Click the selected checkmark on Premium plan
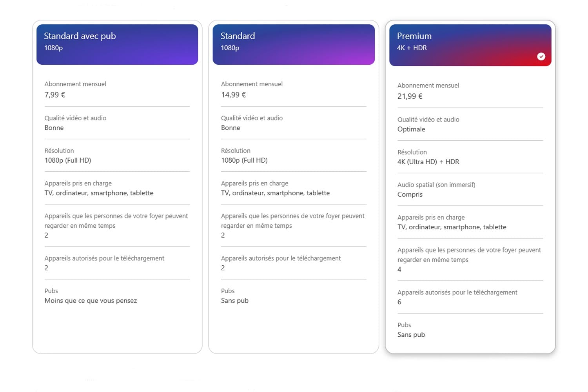Viewport: 588px width, 392px height. point(541,56)
